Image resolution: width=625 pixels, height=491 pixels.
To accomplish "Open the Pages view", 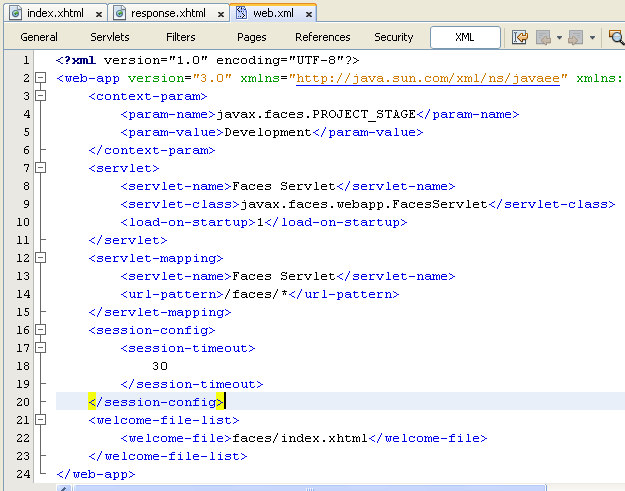I will click(252, 37).
